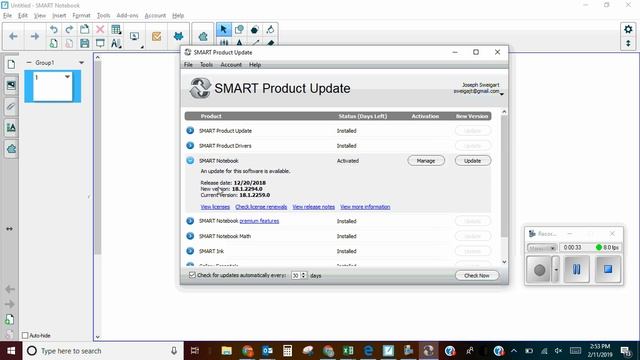Screen dimensions: 640x360
Task: Insert a table with the table icon
Action: point(116,29)
